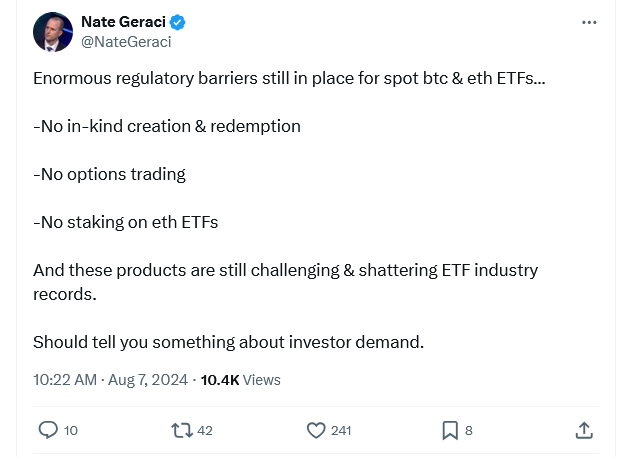Screen dimensions: 631x457
Task: Click the Aug 7, 2024 date
Action: point(148,380)
